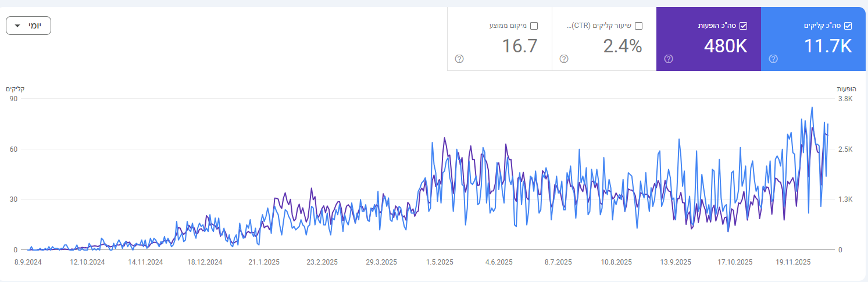Uncheck the סה"כ הופעות checkbox
This screenshot has width=868, height=282.
click(743, 26)
